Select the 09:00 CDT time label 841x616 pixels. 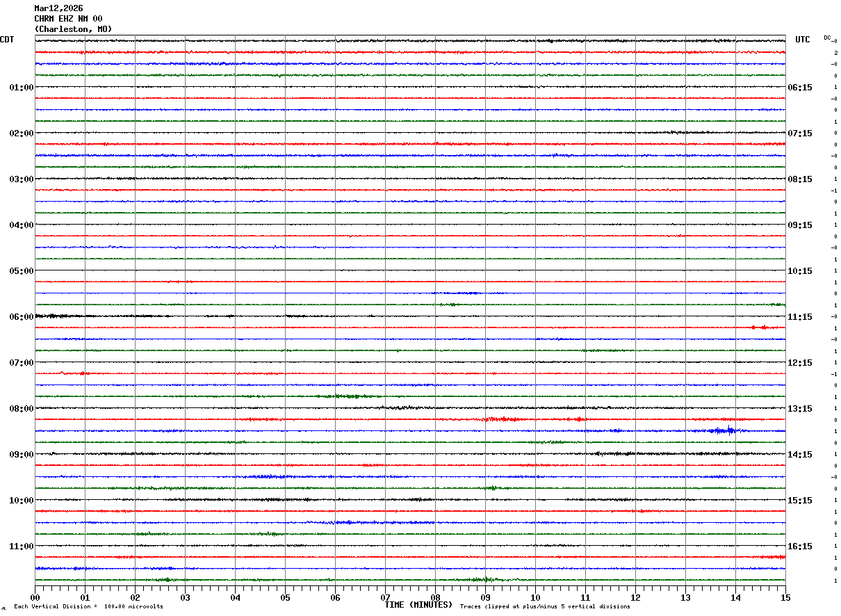tap(21, 455)
